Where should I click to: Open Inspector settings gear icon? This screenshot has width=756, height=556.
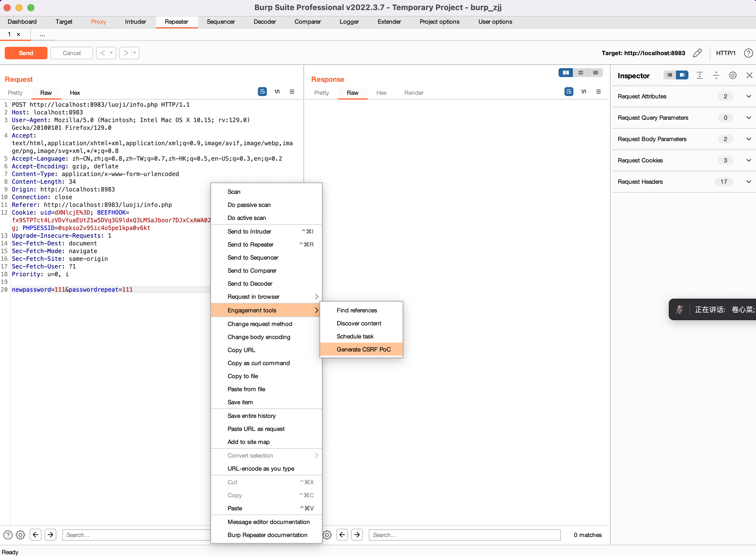[733, 75]
